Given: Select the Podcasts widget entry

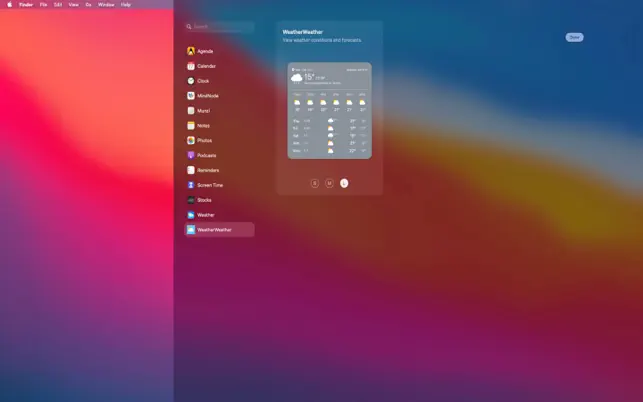Looking at the screenshot, I should coord(207,155).
